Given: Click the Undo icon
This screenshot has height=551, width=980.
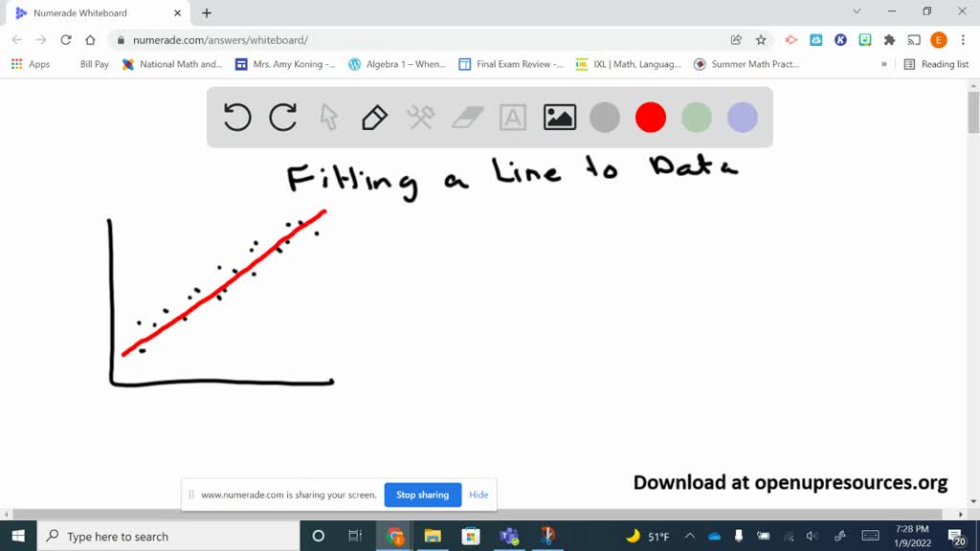Looking at the screenshot, I should pos(236,117).
